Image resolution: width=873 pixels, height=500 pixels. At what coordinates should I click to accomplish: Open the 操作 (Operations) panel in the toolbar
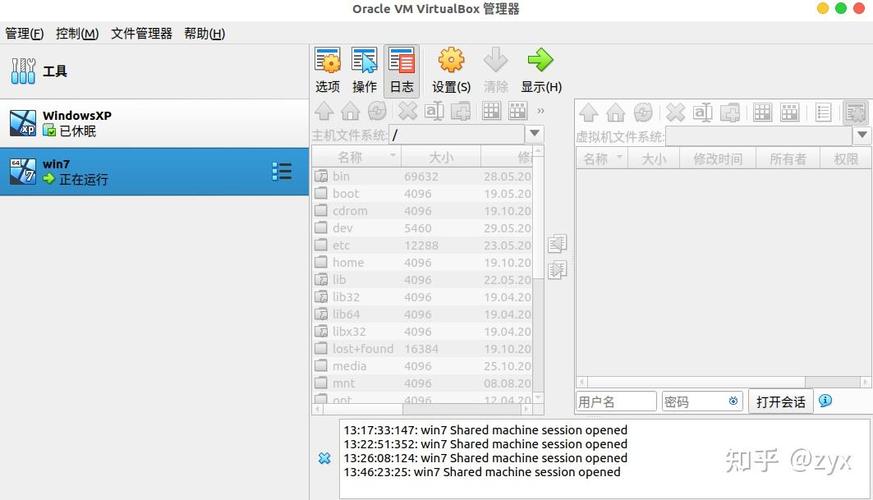click(x=364, y=71)
